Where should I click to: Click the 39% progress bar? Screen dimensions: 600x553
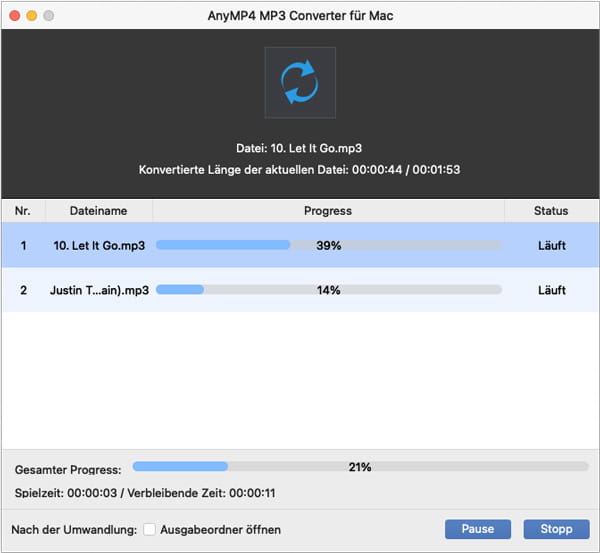click(329, 245)
